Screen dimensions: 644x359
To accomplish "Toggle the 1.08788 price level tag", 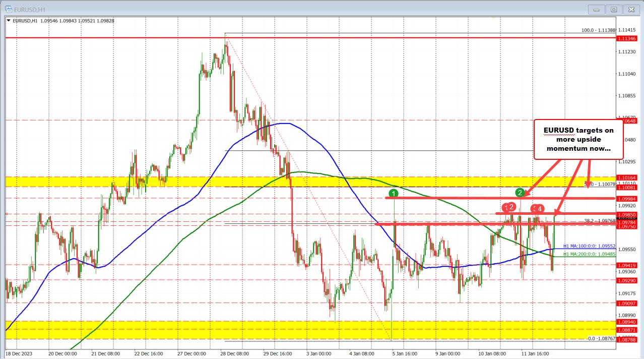I will tap(627, 340).
